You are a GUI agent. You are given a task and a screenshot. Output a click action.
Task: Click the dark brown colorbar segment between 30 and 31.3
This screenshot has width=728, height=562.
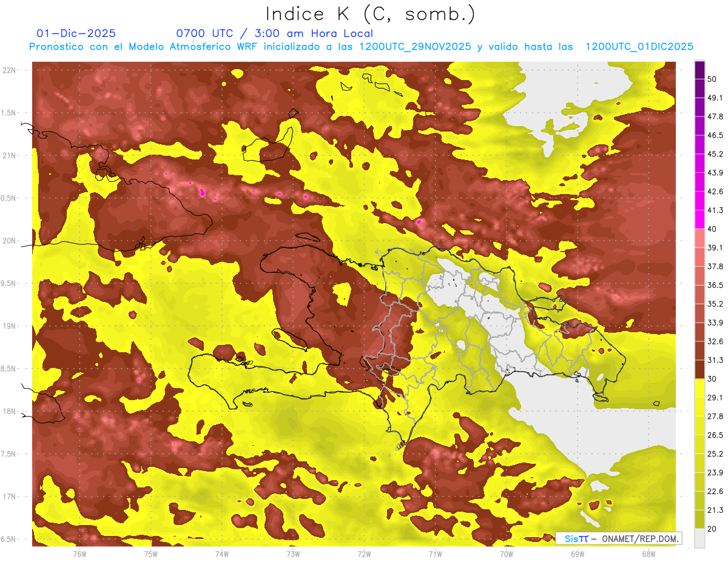point(699,369)
